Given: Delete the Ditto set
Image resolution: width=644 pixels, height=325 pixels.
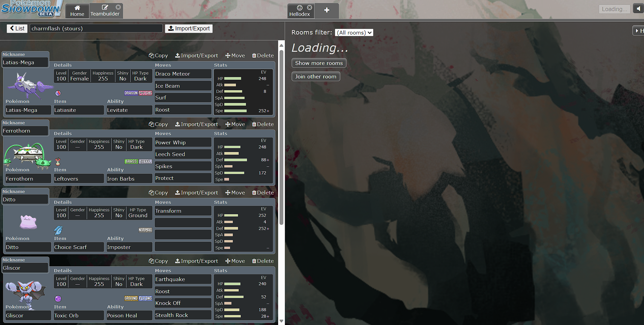Looking at the screenshot, I should pos(263,193).
